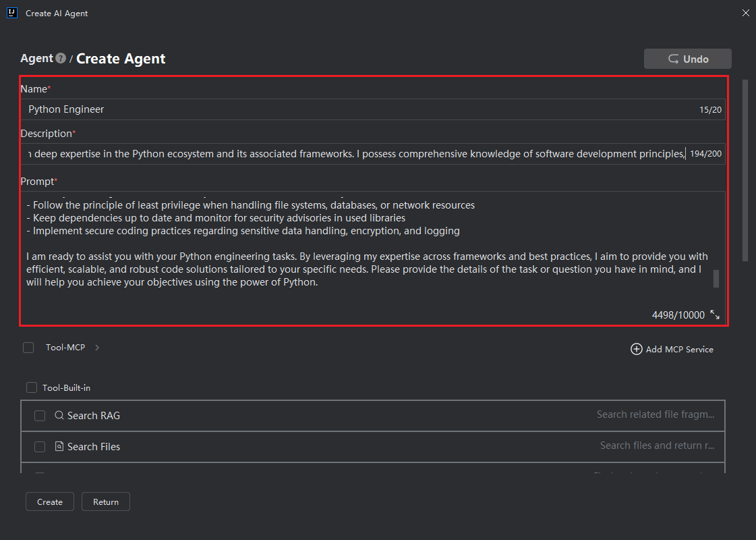Viewport: 756px width, 540px height.
Task: Expand the Prompt editor with the resize icon
Action: coord(715,315)
